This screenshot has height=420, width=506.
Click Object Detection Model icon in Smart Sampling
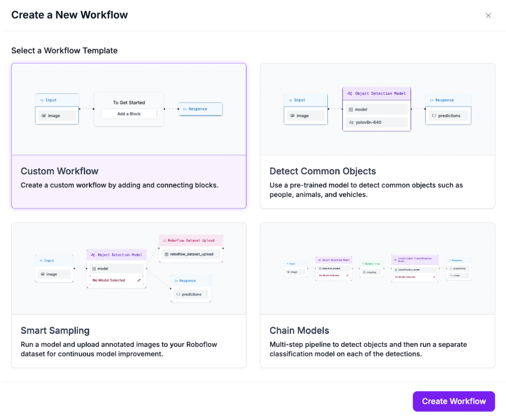point(93,255)
